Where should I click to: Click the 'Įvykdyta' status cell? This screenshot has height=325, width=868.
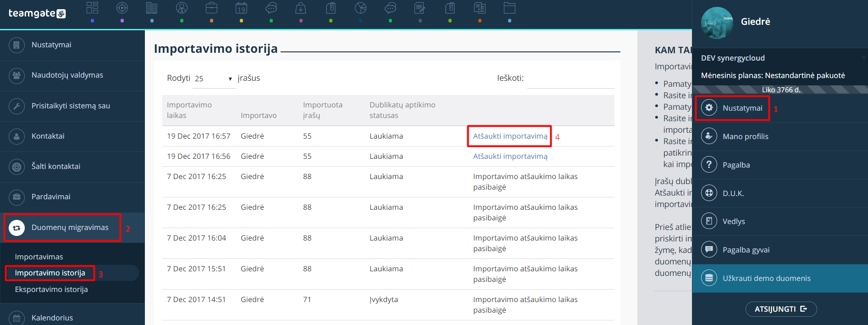pyautogui.click(x=384, y=299)
